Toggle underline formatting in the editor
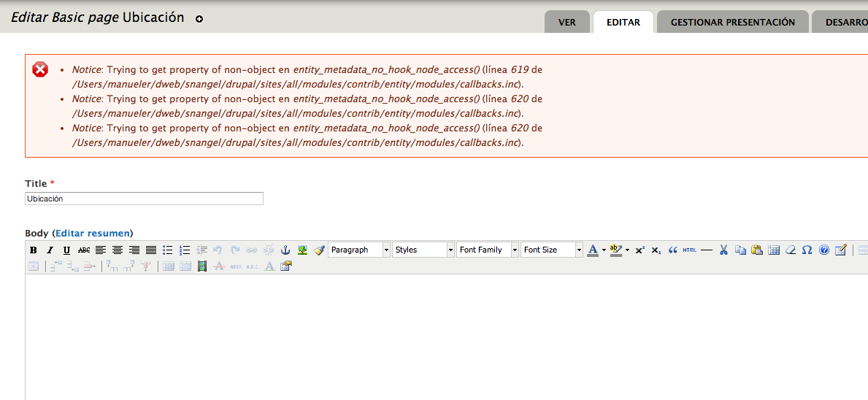Screen dimensions: 868x400 click(x=66, y=250)
